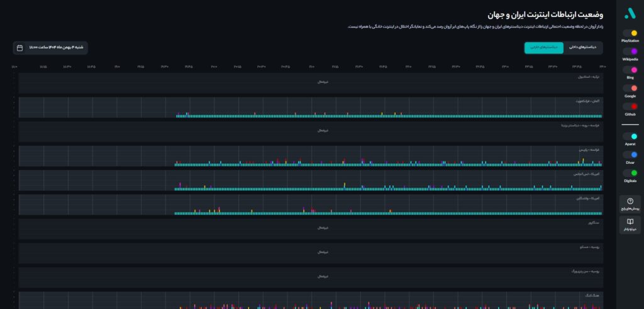644x309 pixels.
Task: Toggle the Google service switch
Action: tap(630, 88)
